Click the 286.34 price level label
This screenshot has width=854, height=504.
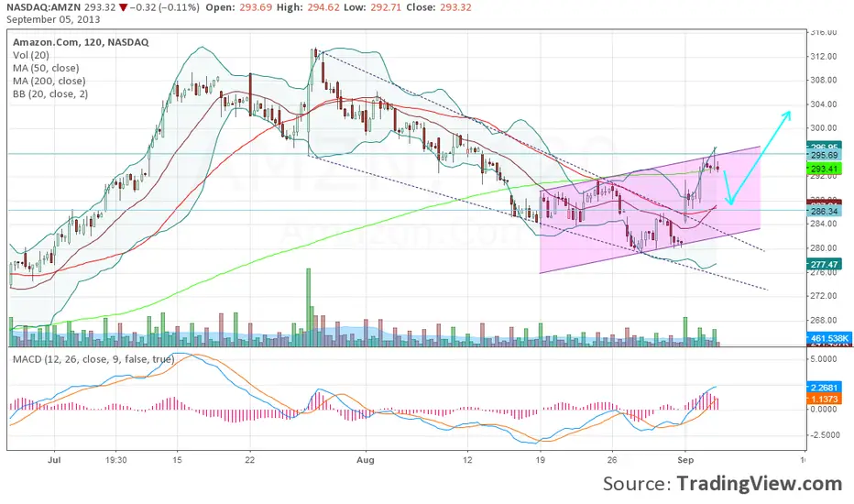824,211
